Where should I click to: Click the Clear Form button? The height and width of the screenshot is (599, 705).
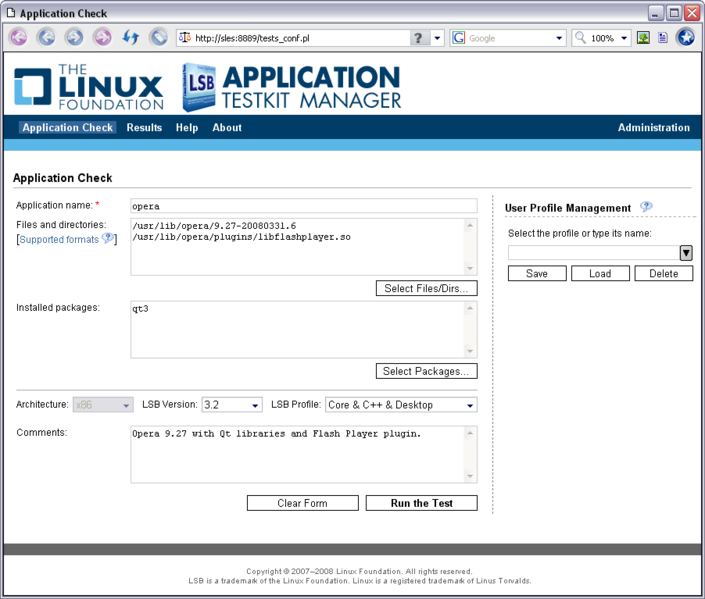[x=303, y=503]
